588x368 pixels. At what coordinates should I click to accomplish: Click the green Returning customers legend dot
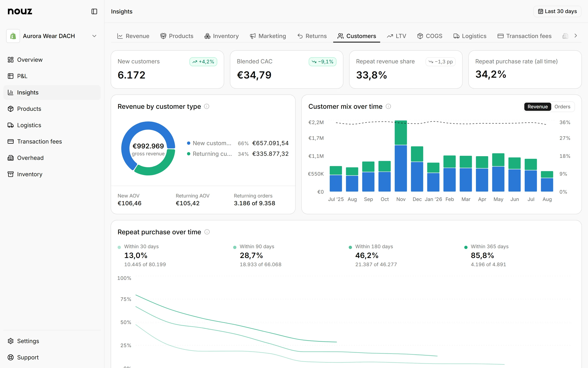[189, 154]
